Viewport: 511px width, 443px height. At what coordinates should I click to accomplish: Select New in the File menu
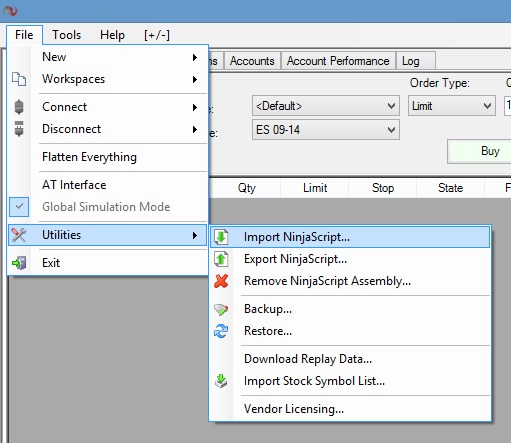(107, 57)
